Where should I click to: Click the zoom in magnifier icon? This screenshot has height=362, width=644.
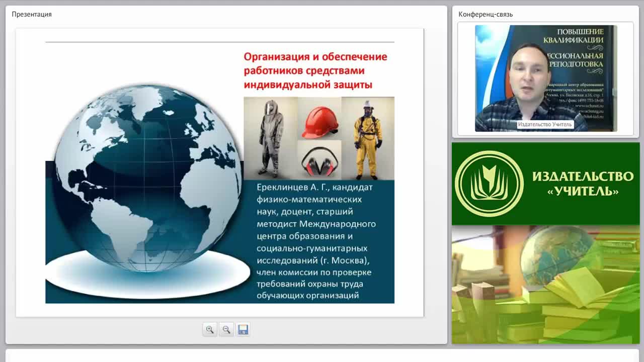210,329
